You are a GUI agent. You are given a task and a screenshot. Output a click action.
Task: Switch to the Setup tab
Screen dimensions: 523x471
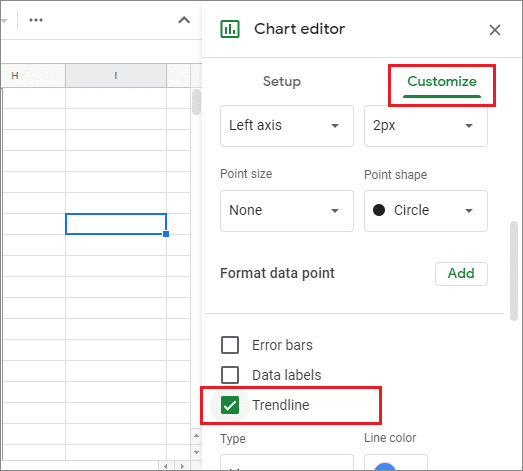tap(282, 81)
